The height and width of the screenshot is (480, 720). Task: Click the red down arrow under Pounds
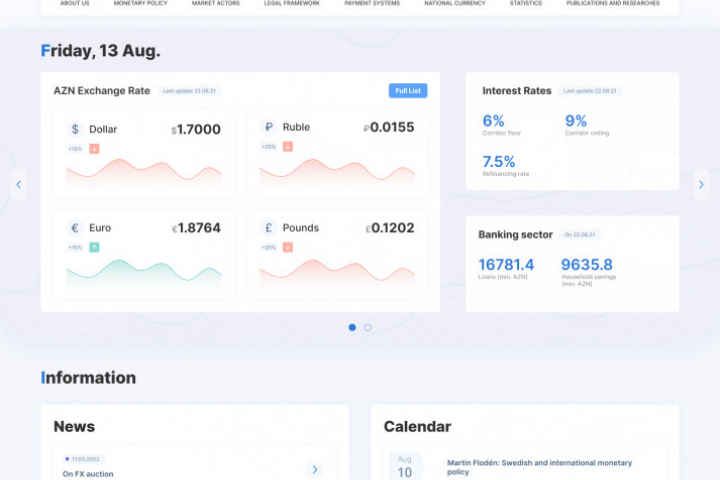288,248
